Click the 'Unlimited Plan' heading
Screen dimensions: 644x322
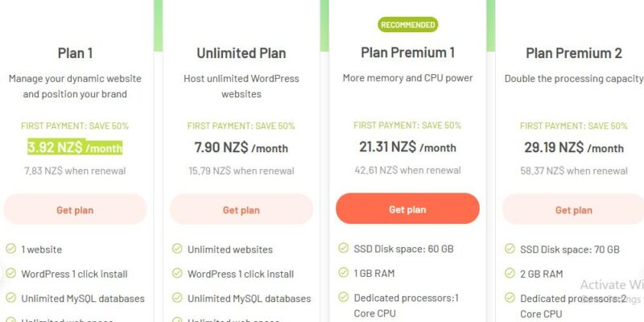(242, 53)
